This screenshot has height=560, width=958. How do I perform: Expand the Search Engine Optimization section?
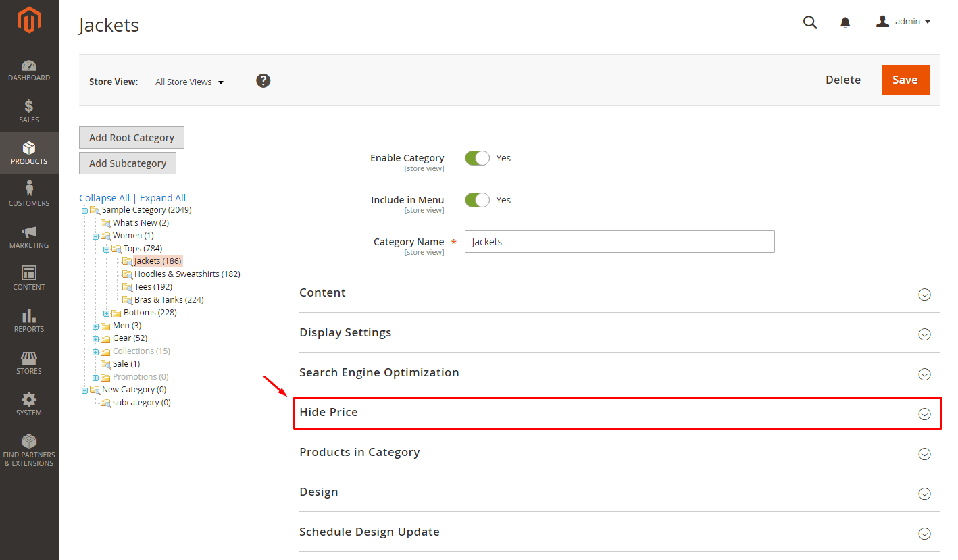(924, 374)
